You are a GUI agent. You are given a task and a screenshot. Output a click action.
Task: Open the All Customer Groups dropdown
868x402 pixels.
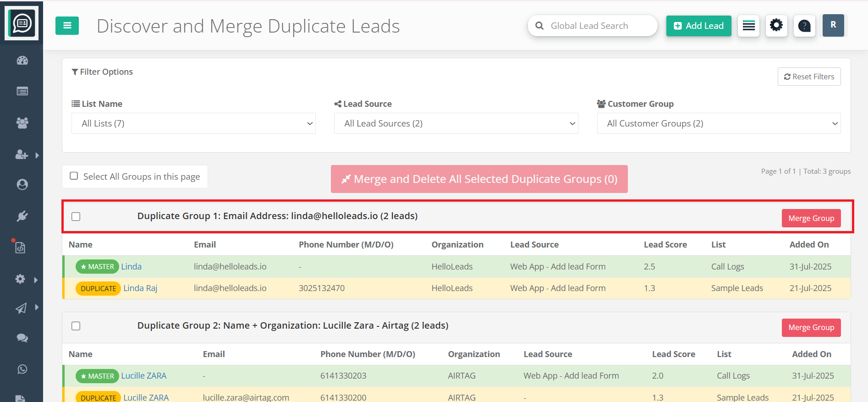pyautogui.click(x=718, y=123)
